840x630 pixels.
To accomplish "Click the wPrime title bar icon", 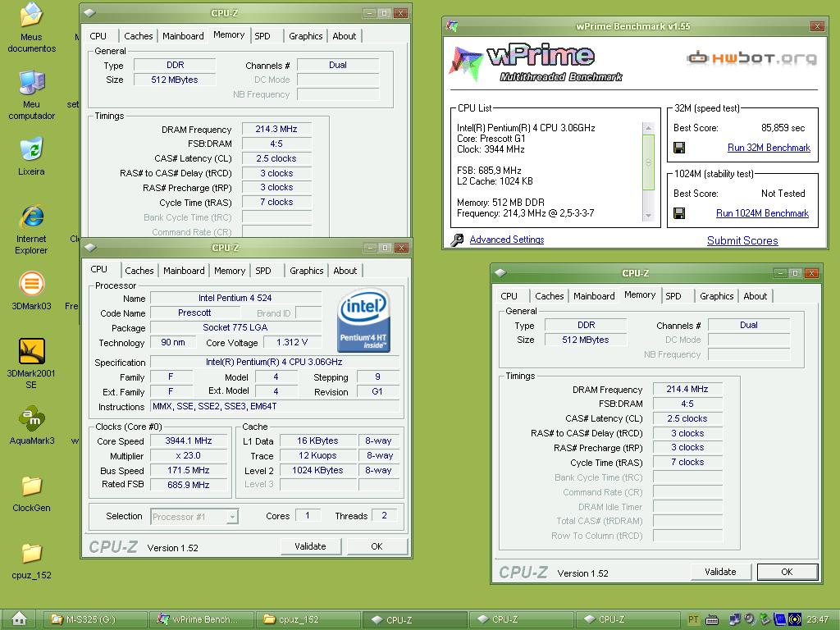I will 452,25.
